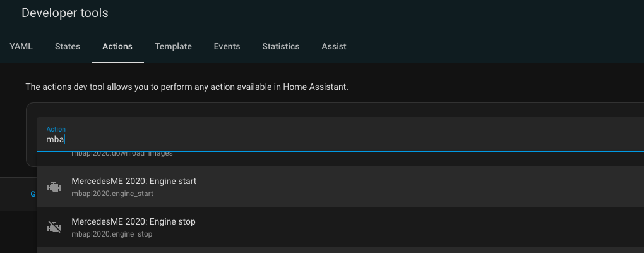This screenshot has height=253, width=644.
Task: Click the blue 'Action' field label
Action: pyautogui.click(x=56, y=129)
